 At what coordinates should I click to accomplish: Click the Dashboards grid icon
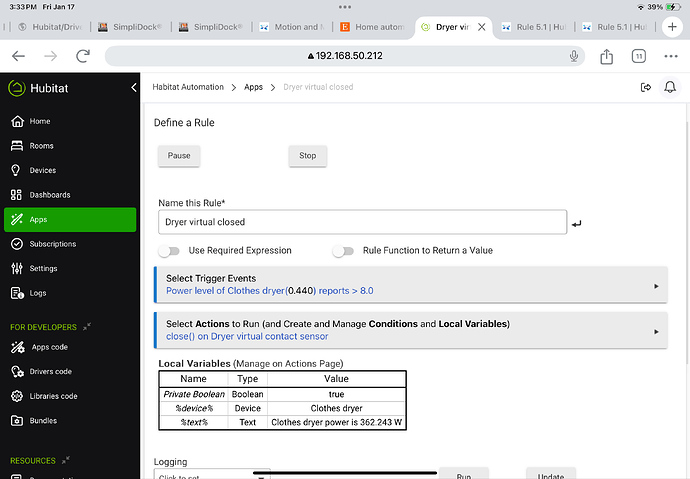[x=16, y=195]
